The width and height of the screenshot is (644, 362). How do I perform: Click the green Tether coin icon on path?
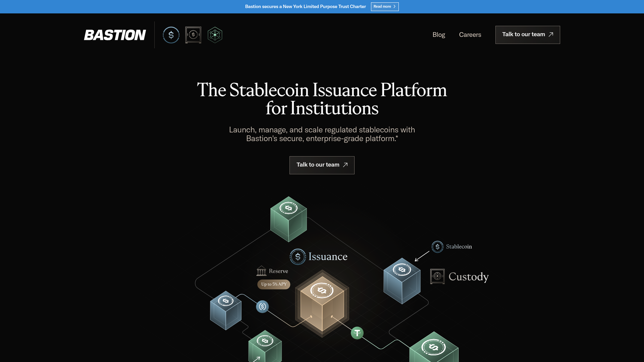coord(357,333)
